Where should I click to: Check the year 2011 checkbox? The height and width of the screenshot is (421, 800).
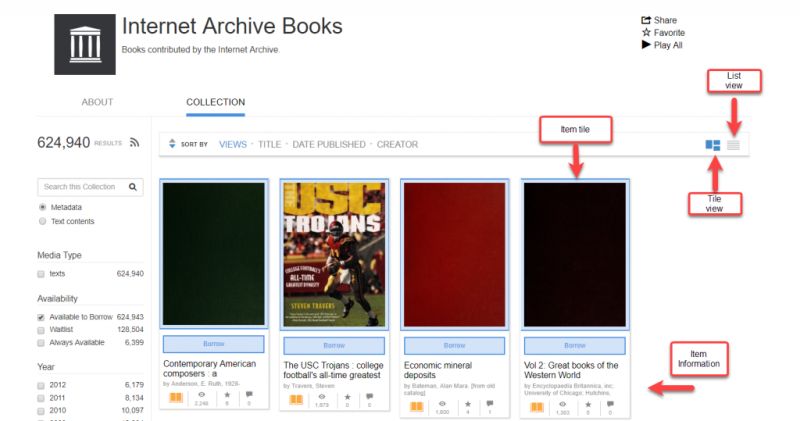point(41,398)
